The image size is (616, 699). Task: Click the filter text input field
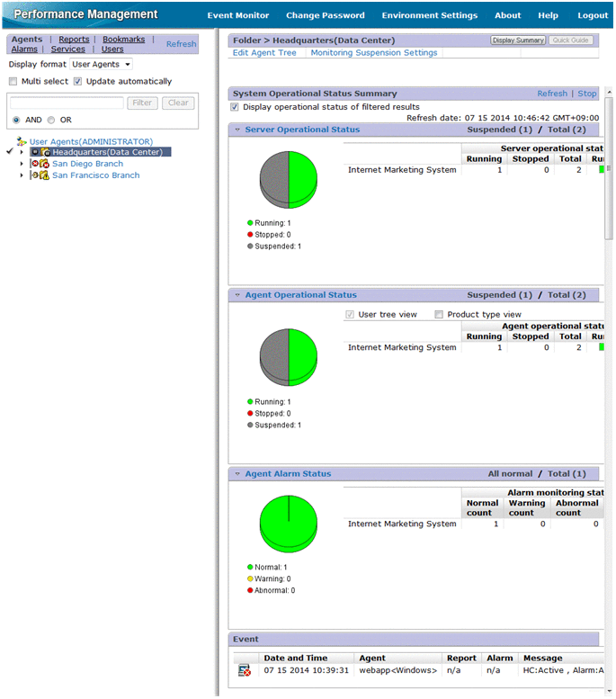coord(67,103)
